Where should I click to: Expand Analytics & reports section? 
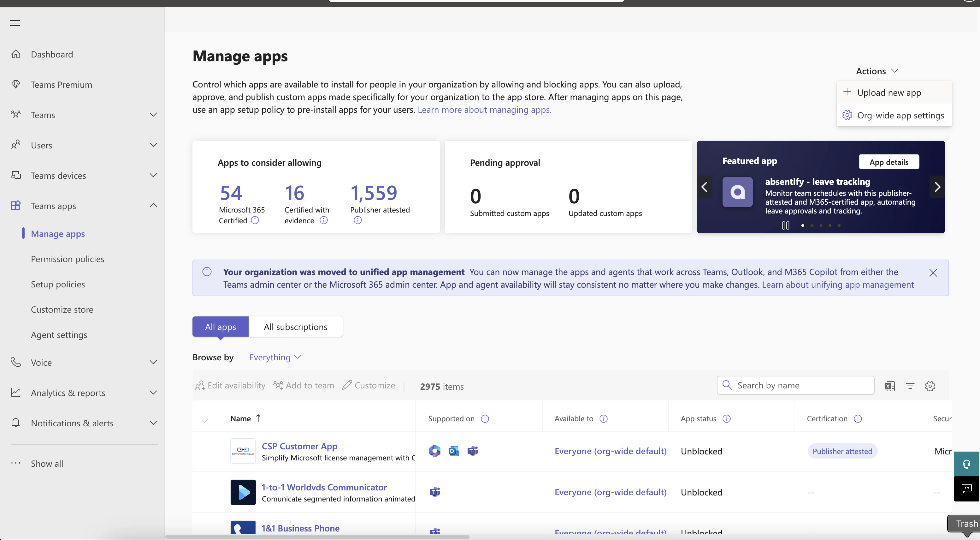(153, 392)
